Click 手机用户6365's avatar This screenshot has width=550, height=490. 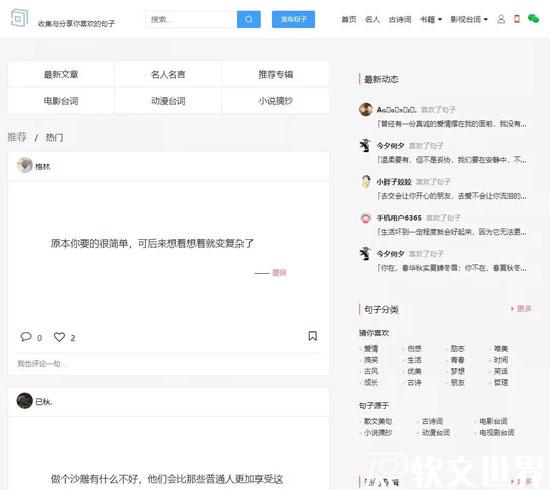(366, 218)
